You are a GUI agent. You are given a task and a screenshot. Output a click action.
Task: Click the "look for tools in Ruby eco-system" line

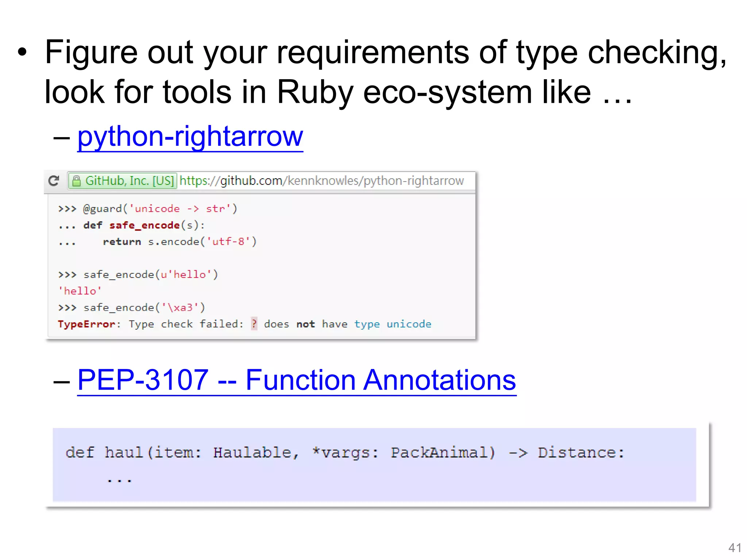pos(338,92)
